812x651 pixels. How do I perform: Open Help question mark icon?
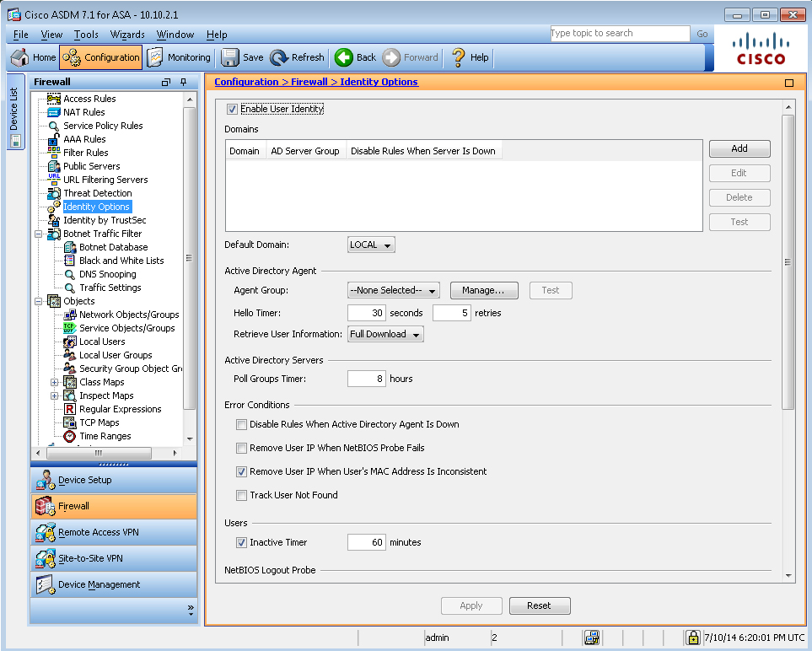coord(459,57)
